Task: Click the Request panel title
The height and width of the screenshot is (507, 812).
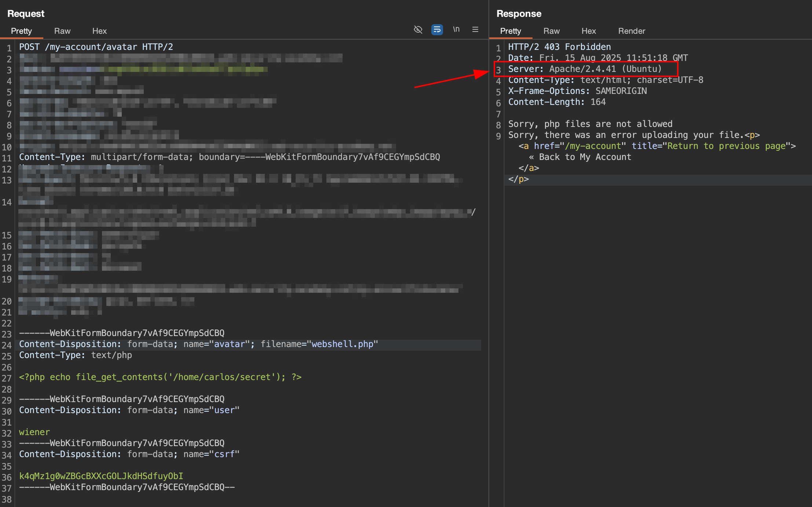Action: pos(26,14)
